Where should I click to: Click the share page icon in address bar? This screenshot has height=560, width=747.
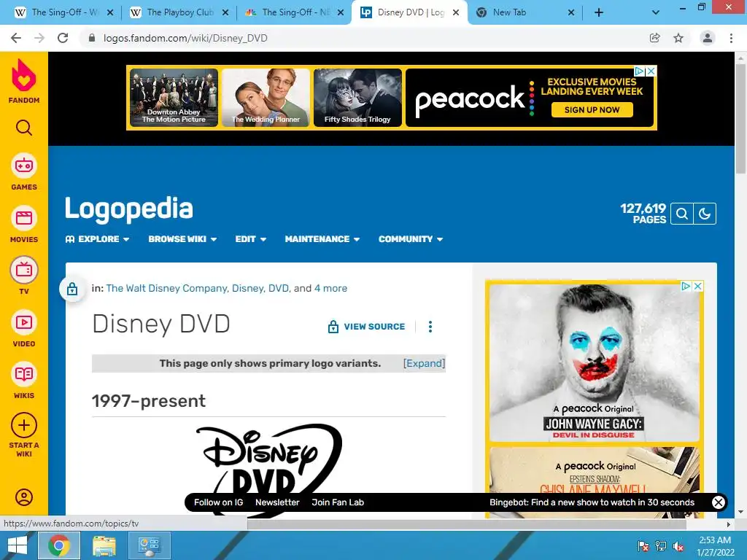[655, 38]
